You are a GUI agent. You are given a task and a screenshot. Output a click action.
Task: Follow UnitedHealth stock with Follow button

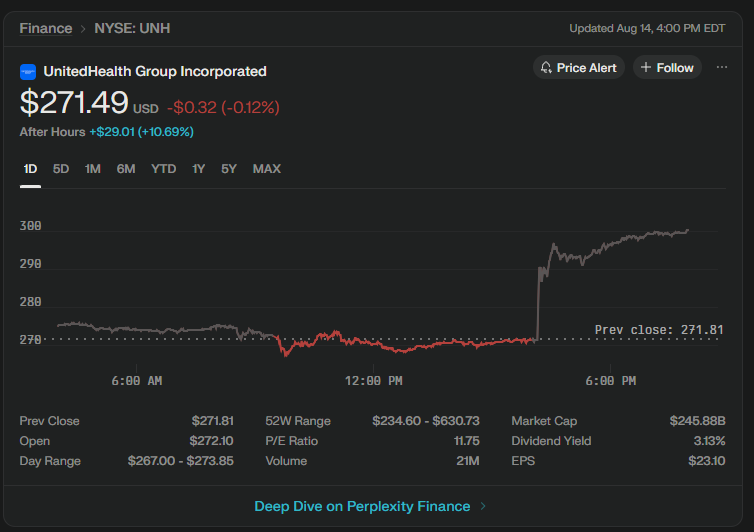coord(667,67)
